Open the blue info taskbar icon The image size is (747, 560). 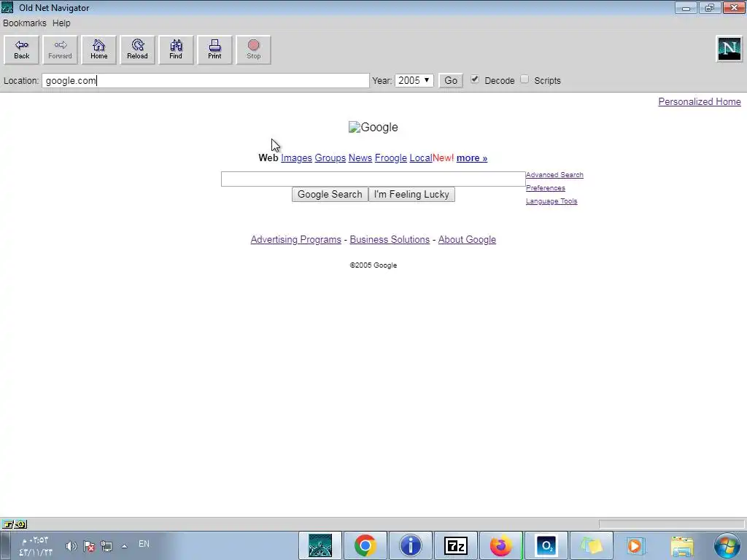(410, 545)
